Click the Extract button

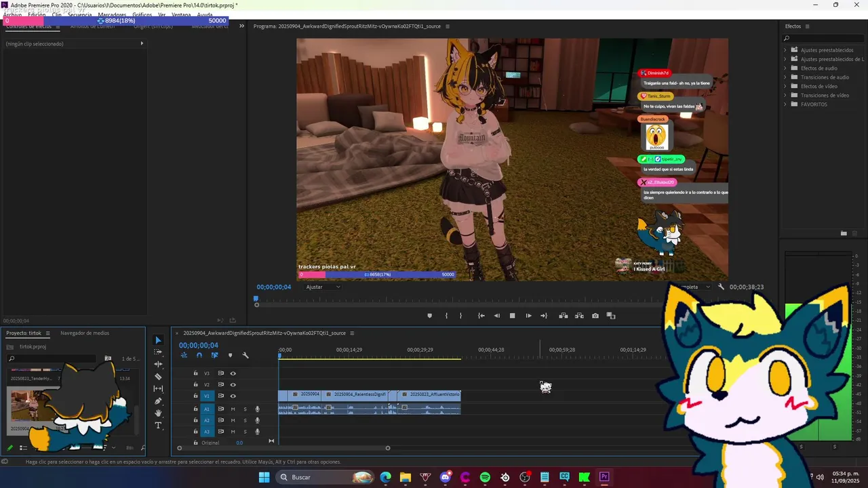(x=579, y=316)
